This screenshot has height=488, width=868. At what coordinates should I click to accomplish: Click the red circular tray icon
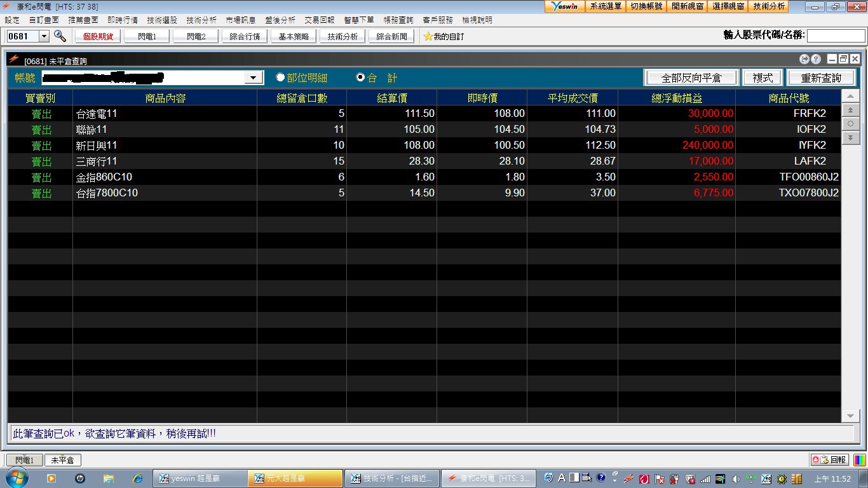[644, 479]
